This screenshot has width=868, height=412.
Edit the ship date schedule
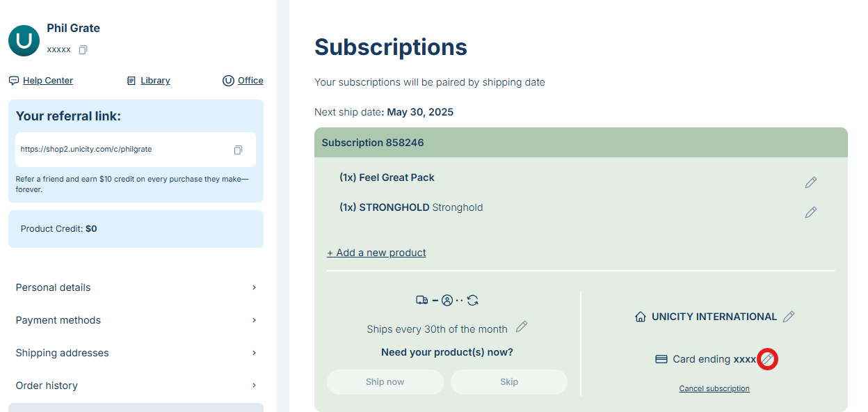tap(522, 327)
